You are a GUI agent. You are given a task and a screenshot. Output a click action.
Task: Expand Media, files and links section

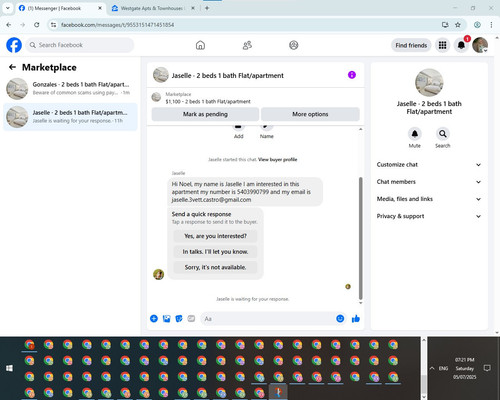coord(429,199)
